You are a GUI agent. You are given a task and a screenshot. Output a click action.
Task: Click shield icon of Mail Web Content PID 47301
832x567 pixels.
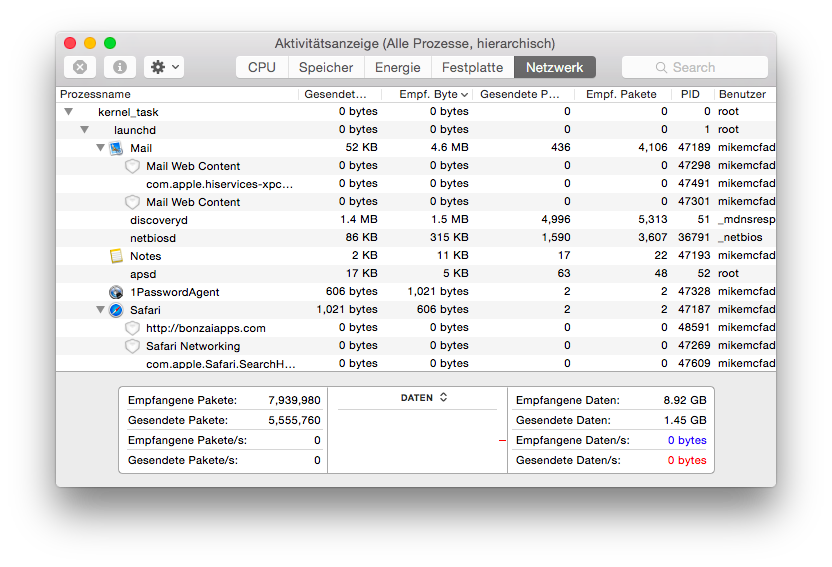click(x=132, y=202)
